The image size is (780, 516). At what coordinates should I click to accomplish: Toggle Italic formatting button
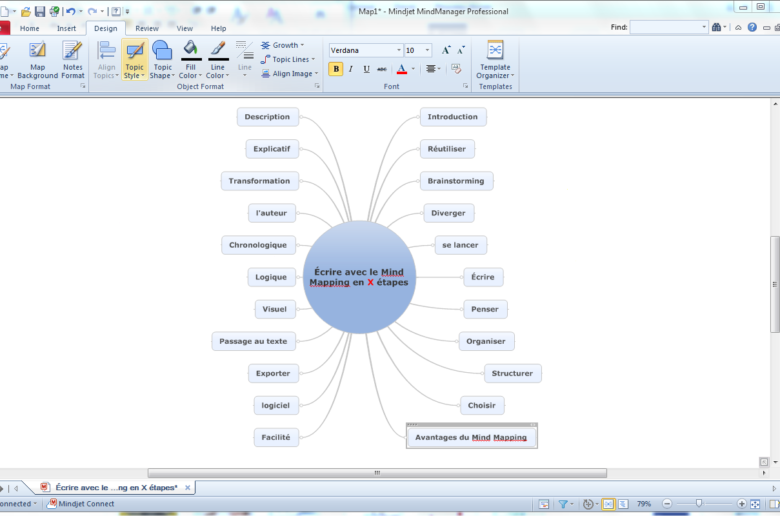point(350,69)
